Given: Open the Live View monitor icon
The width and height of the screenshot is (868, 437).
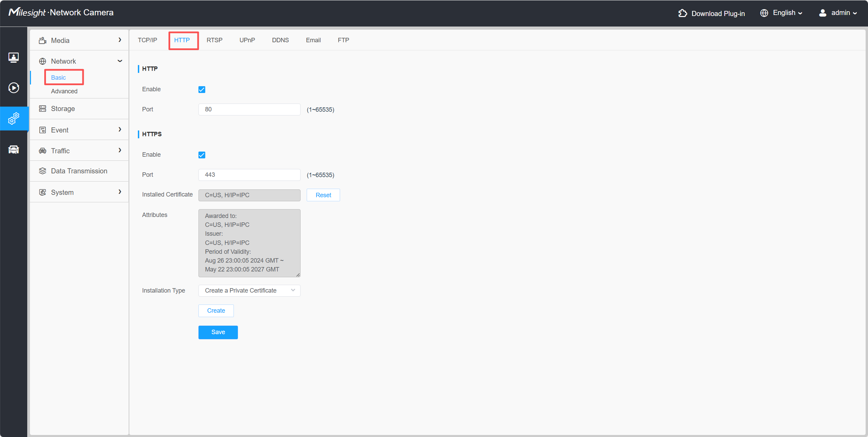Looking at the screenshot, I should point(14,57).
